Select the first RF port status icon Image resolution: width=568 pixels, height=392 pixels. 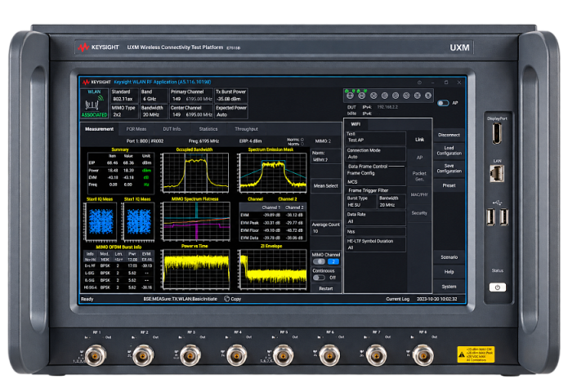[x=350, y=96]
